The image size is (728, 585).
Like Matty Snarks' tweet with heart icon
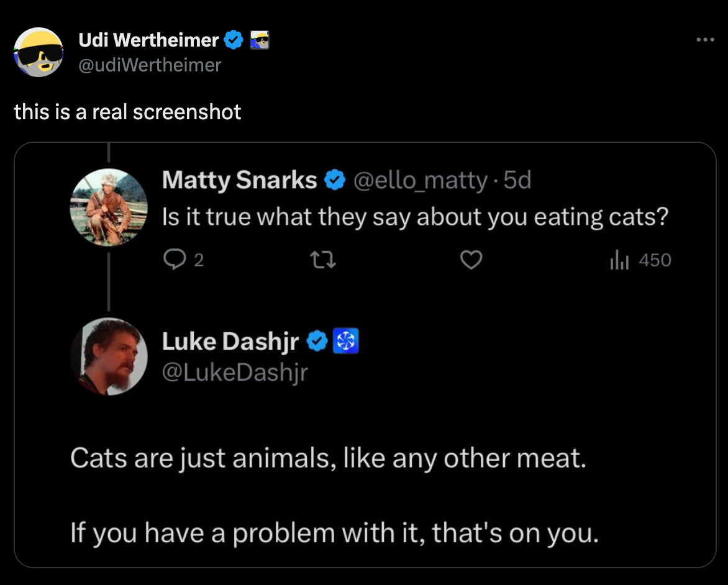click(471, 261)
